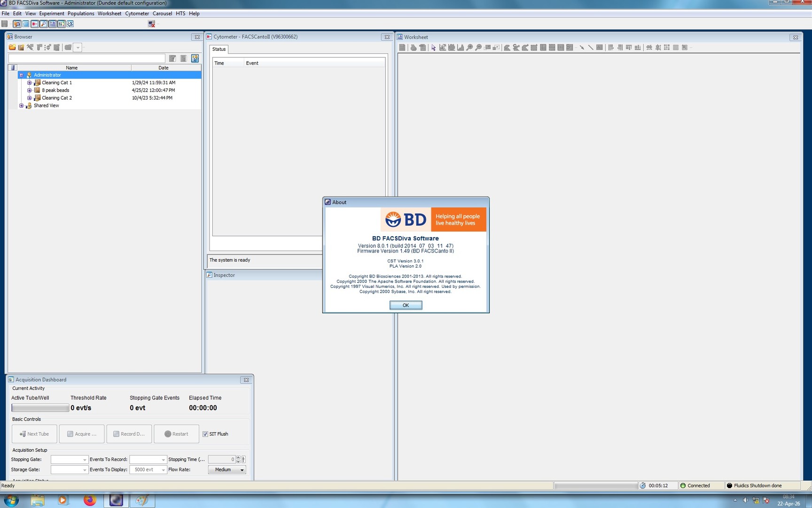Click the disconnected cytometer icon with red X
This screenshot has height=508, width=812.
pyautogui.click(x=151, y=24)
